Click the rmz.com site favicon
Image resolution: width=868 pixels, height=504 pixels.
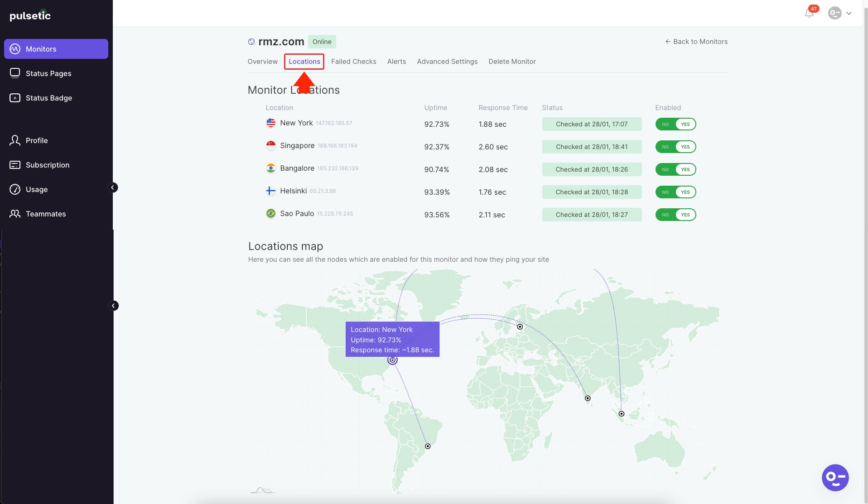pyautogui.click(x=251, y=42)
